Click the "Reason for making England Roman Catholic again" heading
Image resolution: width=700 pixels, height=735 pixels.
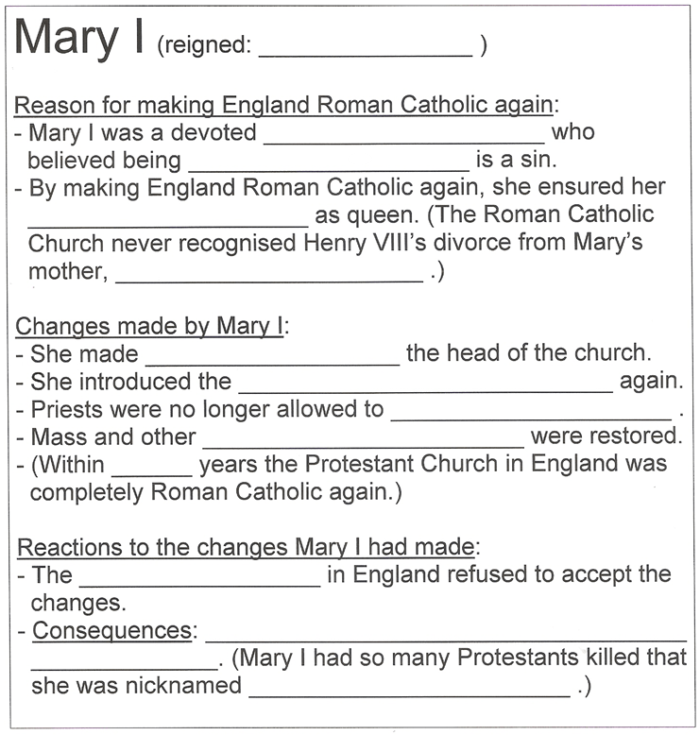click(287, 105)
